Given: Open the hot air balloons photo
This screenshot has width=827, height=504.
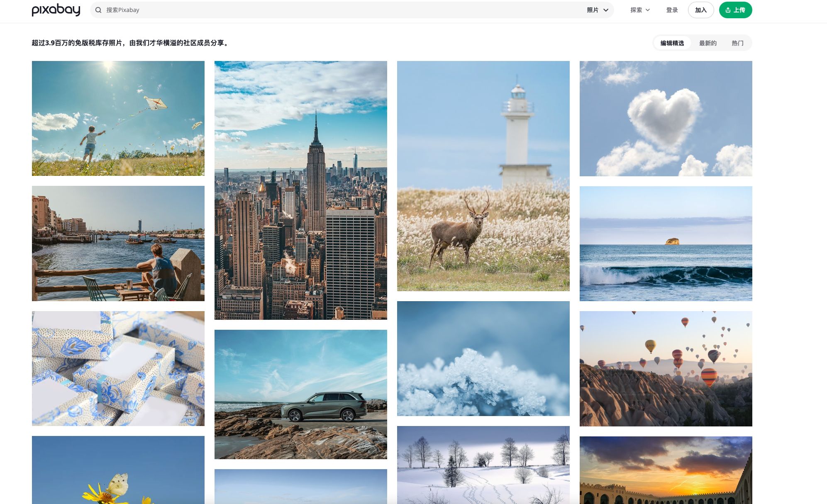Looking at the screenshot, I should click(666, 368).
